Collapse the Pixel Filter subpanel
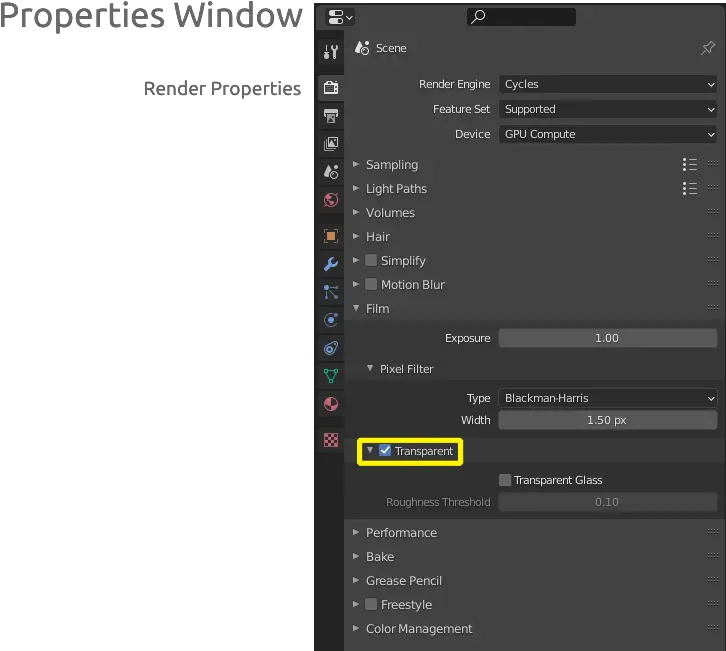This screenshot has height=651, width=726. click(369, 369)
